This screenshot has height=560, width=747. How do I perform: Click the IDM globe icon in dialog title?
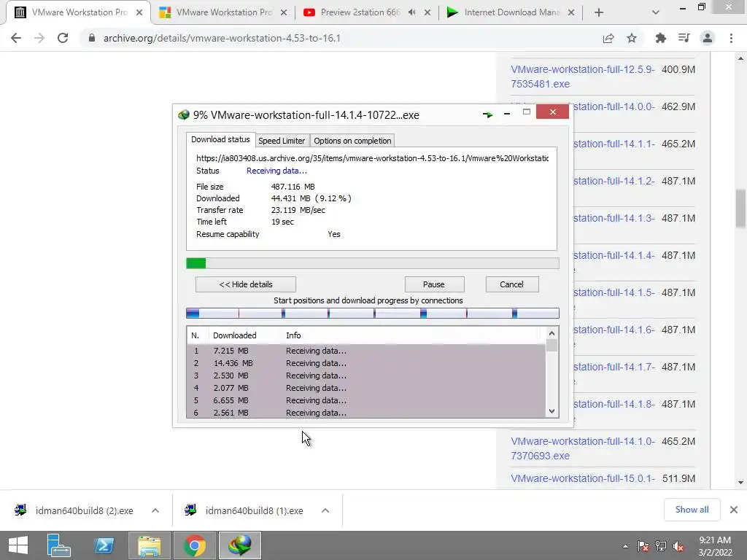point(183,114)
